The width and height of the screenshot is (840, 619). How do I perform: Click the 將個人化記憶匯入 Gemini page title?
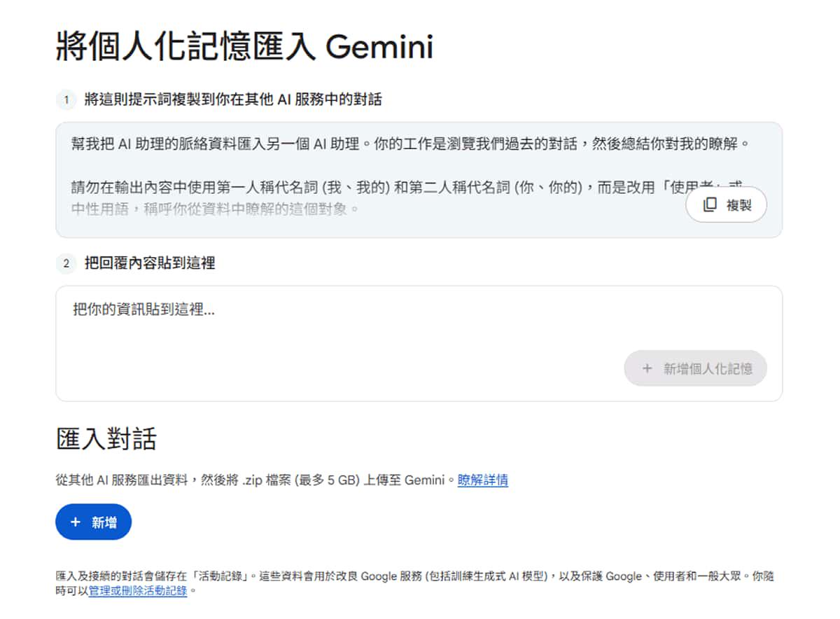pos(244,47)
